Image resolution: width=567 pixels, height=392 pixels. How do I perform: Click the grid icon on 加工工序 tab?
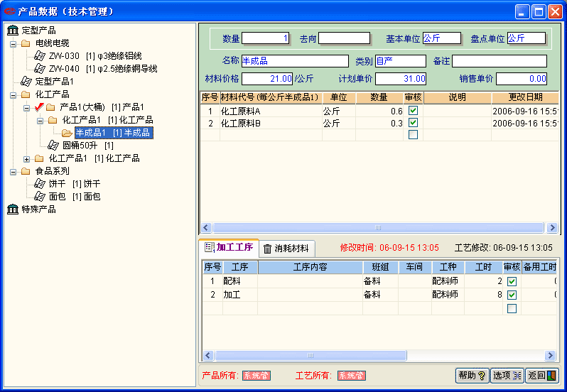click(x=210, y=247)
